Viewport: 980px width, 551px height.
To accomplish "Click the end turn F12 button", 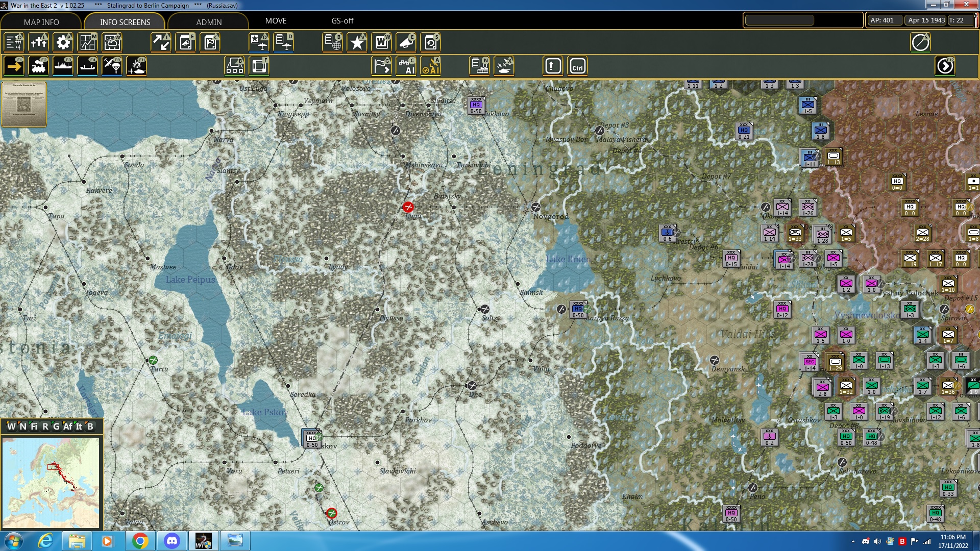I will (945, 66).
